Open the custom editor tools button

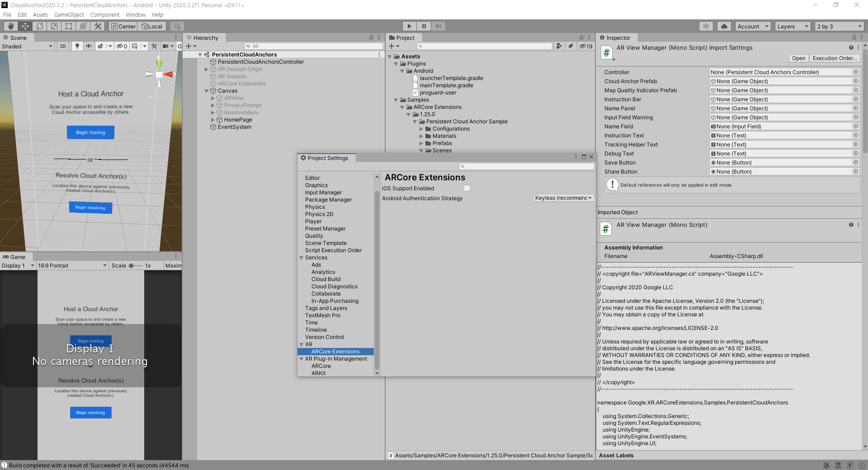[x=98, y=26]
